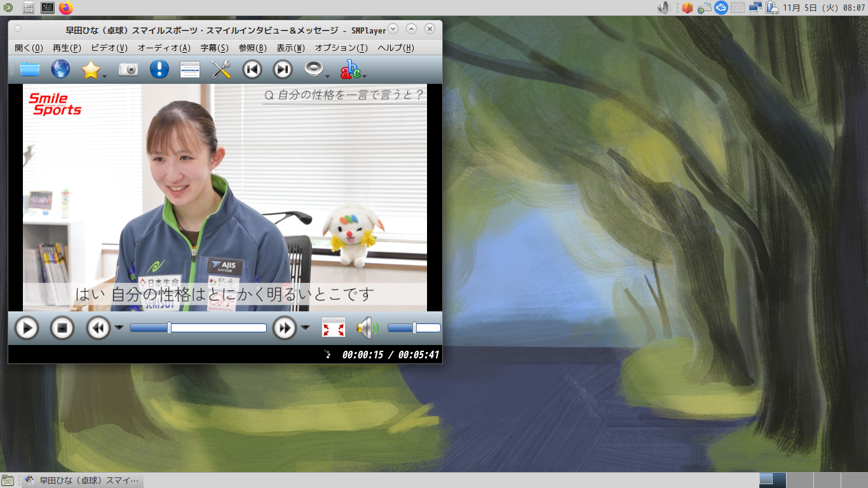Open the 開く(O) menu
This screenshot has width=868, height=488.
click(x=29, y=48)
